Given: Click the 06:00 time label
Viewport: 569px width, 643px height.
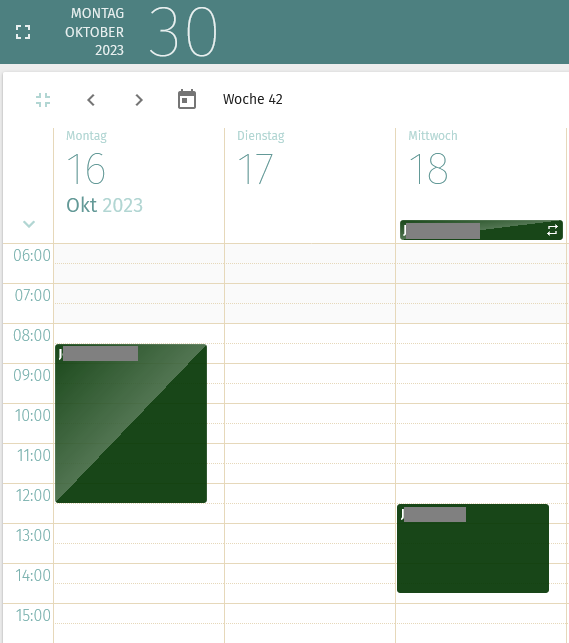Looking at the screenshot, I should point(32,255).
